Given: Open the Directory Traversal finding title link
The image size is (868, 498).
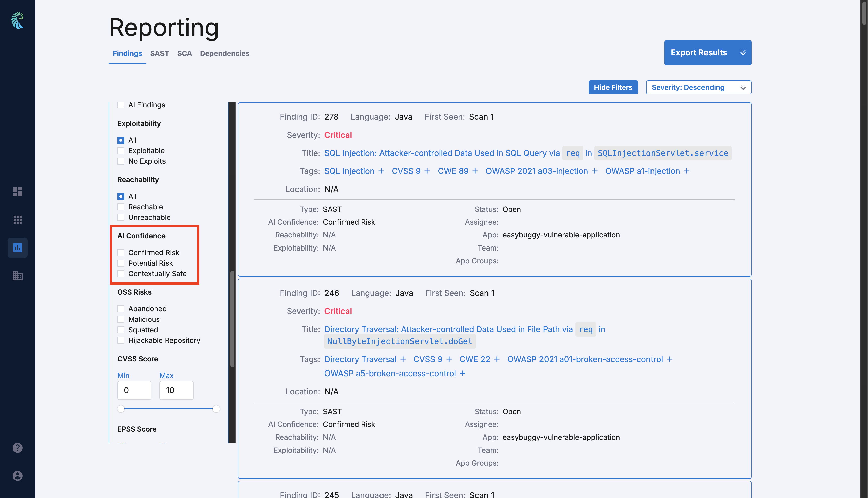Looking at the screenshot, I should coord(465,335).
